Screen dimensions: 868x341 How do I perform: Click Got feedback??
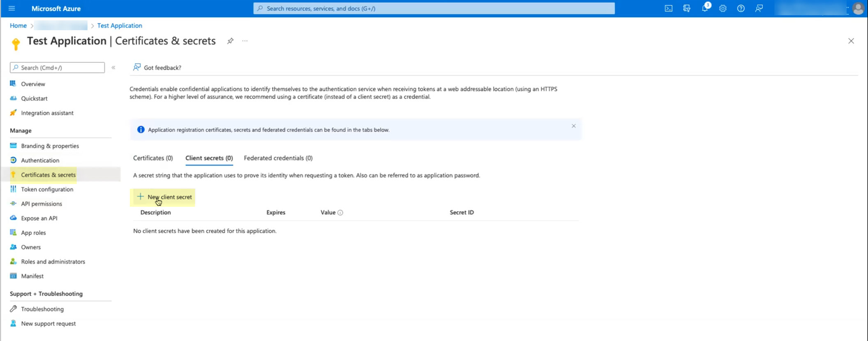click(157, 67)
